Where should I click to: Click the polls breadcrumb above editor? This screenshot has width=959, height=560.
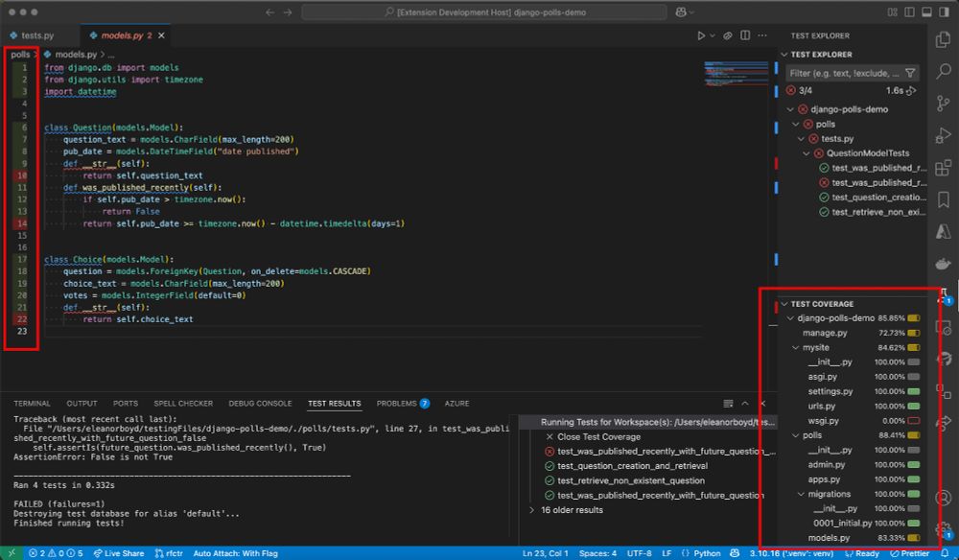[x=20, y=55]
